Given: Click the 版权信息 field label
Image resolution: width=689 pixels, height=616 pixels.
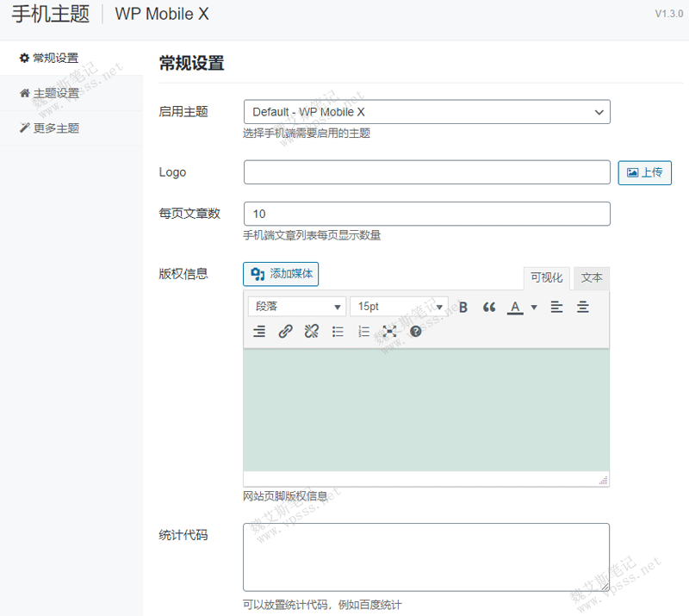Looking at the screenshot, I should pyautogui.click(x=183, y=274).
